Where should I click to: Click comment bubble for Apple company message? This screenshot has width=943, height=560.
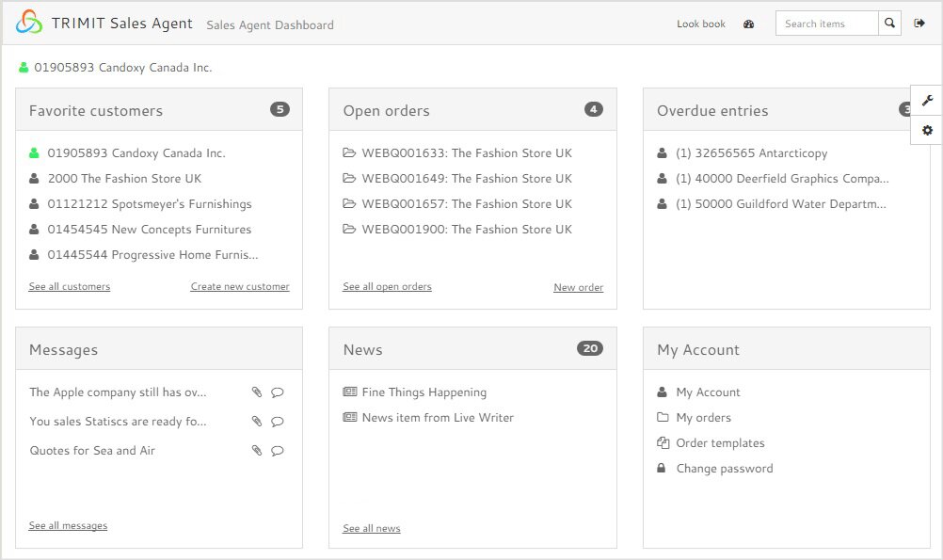(278, 392)
